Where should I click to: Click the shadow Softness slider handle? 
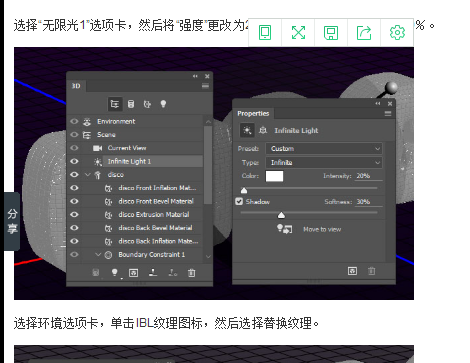(281, 215)
